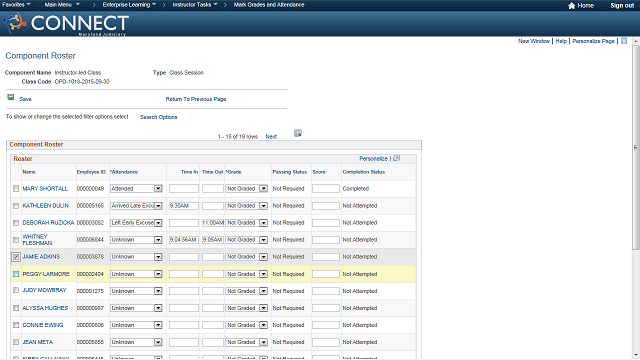Open the Enterprise Learning menu
This screenshot has width=640, height=360.
coord(129,5)
